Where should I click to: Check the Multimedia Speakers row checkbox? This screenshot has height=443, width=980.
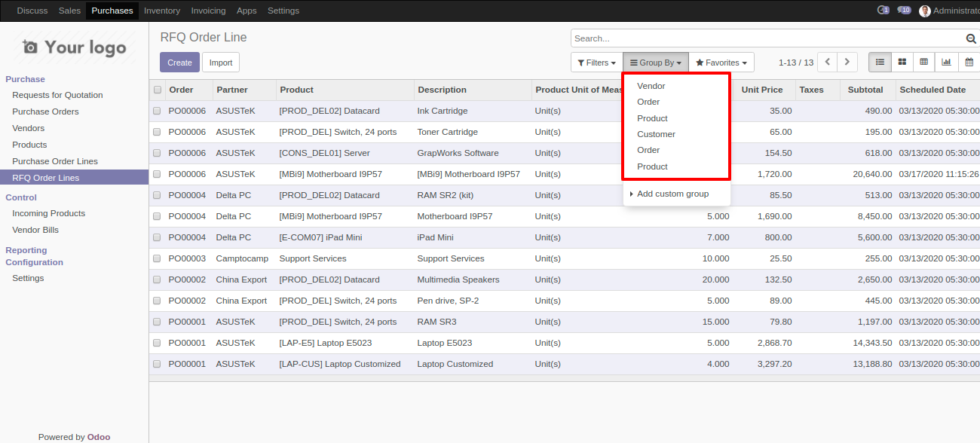click(x=157, y=280)
